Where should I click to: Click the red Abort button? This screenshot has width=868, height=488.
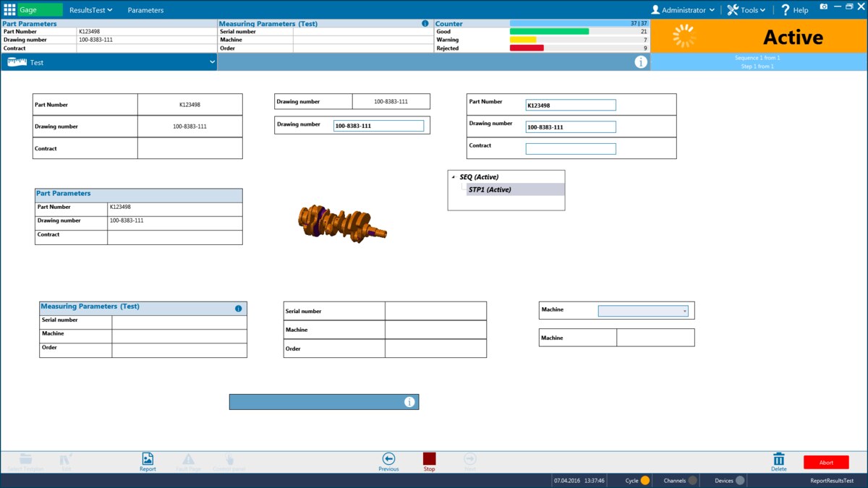pyautogui.click(x=826, y=461)
